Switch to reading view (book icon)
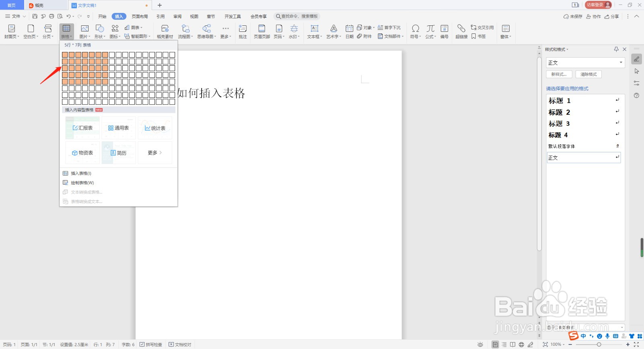Screen dimensions: 644x349 coord(513,345)
